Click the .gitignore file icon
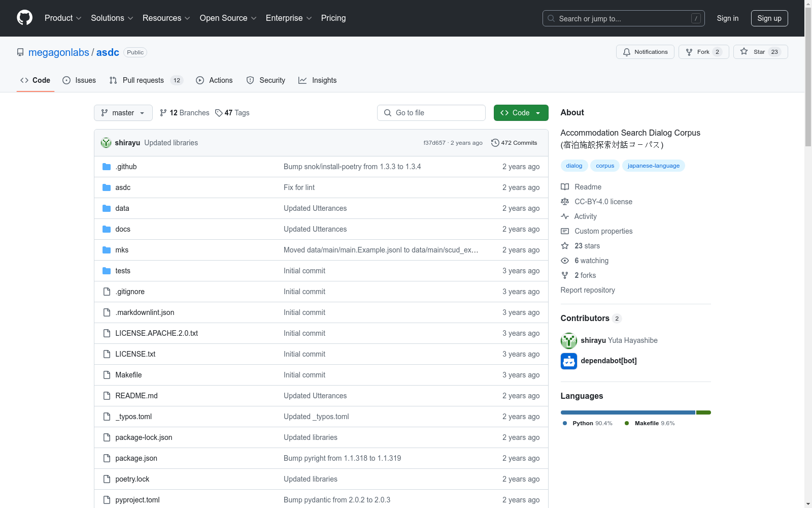812x508 pixels. 107,292
